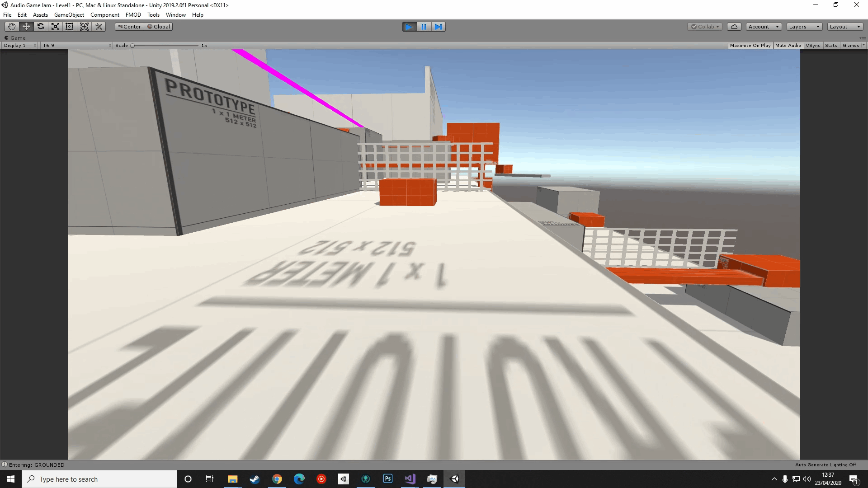The height and width of the screenshot is (488, 868).
Task: Open the FMOD menu
Action: click(133, 15)
